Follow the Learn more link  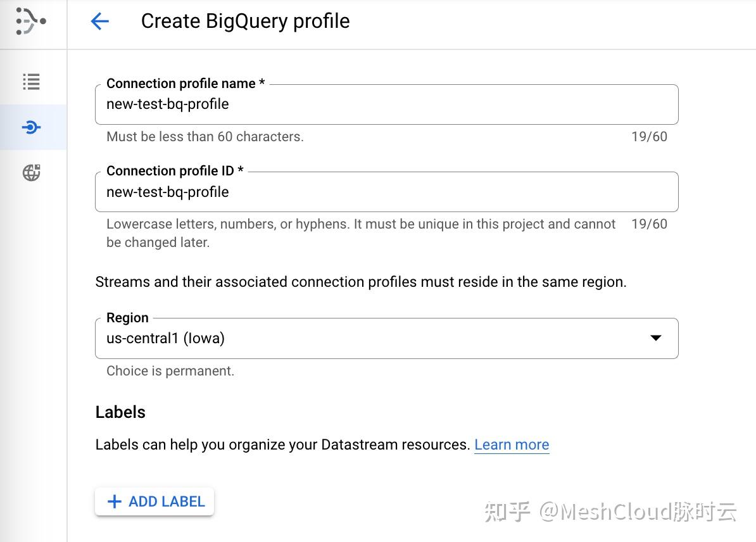click(x=512, y=444)
